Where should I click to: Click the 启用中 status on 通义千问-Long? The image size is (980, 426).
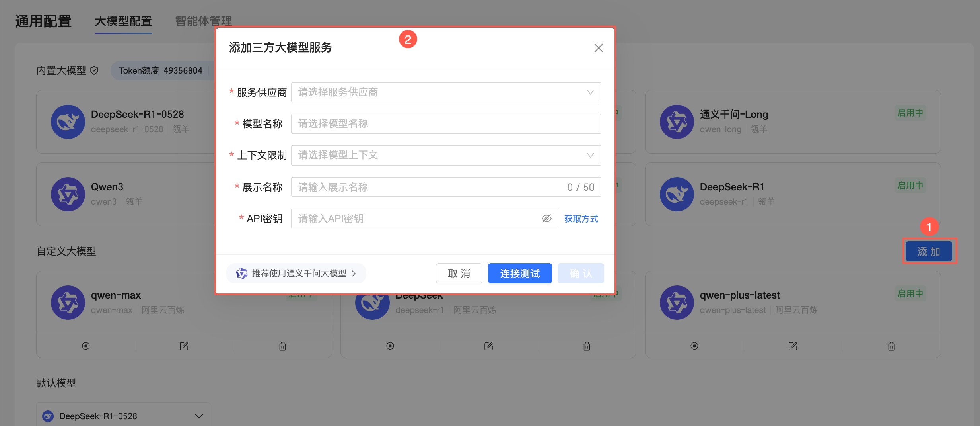910,113
